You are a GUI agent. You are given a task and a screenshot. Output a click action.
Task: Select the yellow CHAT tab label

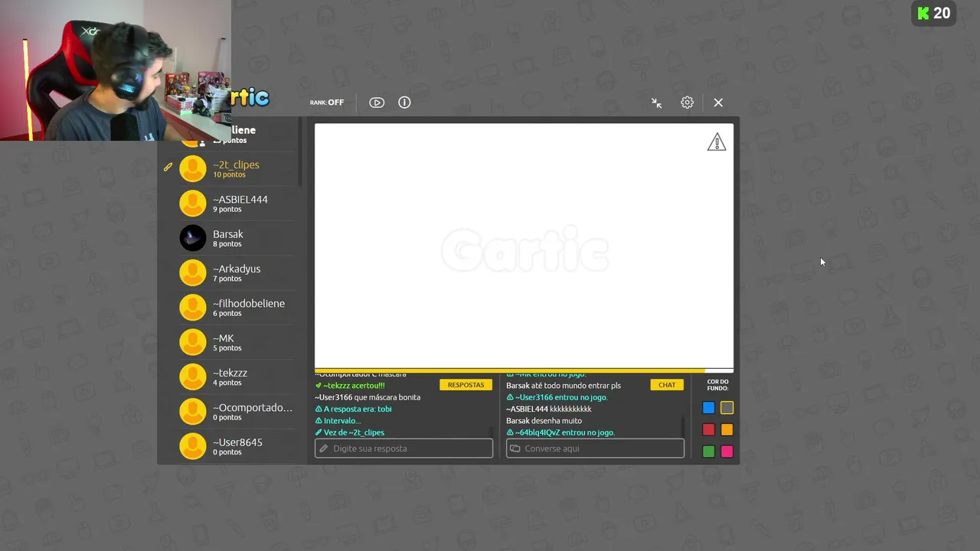667,385
